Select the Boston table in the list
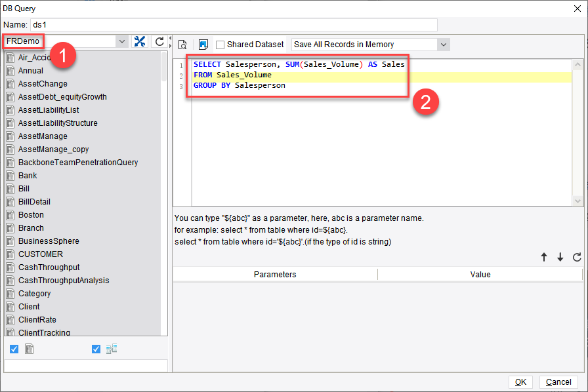The width and height of the screenshot is (588, 392). pos(32,214)
